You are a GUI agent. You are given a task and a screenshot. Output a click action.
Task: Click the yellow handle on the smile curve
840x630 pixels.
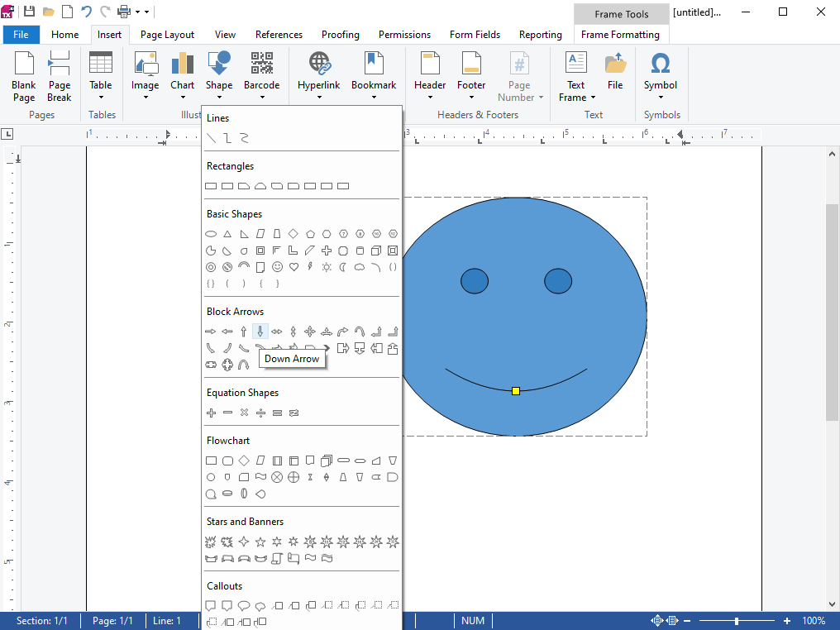(516, 391)
